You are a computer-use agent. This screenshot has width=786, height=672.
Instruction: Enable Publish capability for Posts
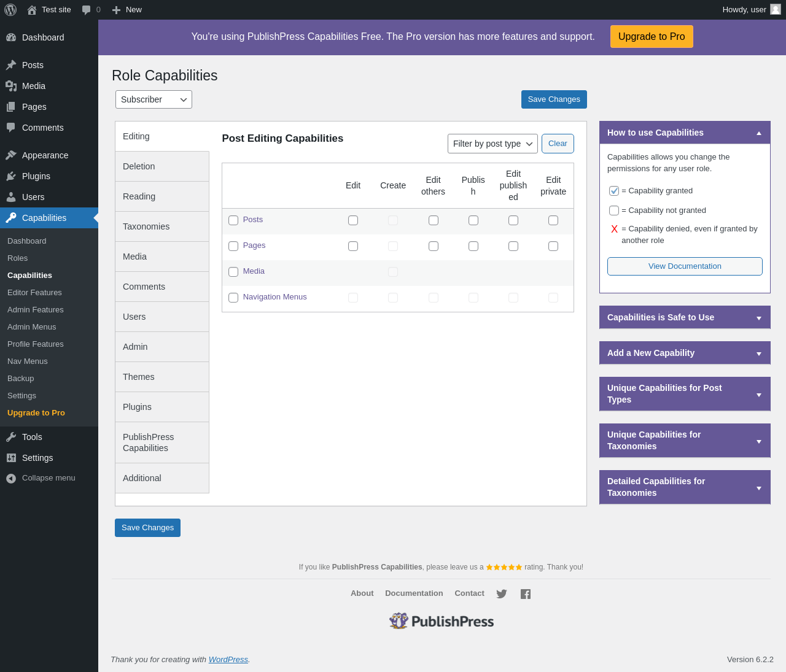(x=473, y=220)
